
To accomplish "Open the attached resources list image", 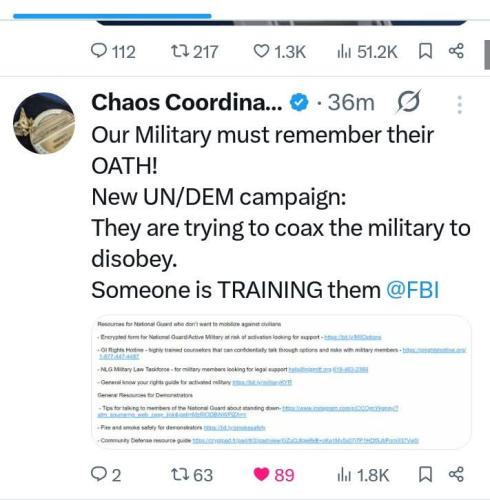I will [281, 382].
